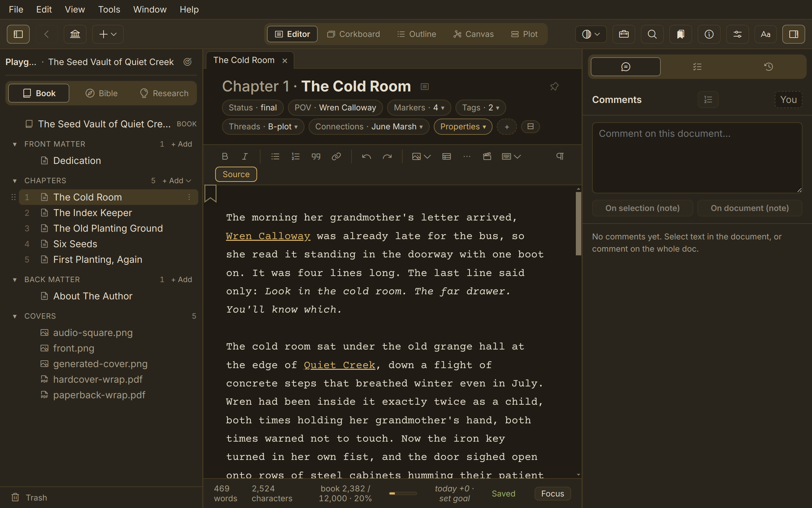Open the CHAPTERS Add dropdown
The width and height of the screenshot is (812, 508).
pyautogui.click(x=177, y=181)
